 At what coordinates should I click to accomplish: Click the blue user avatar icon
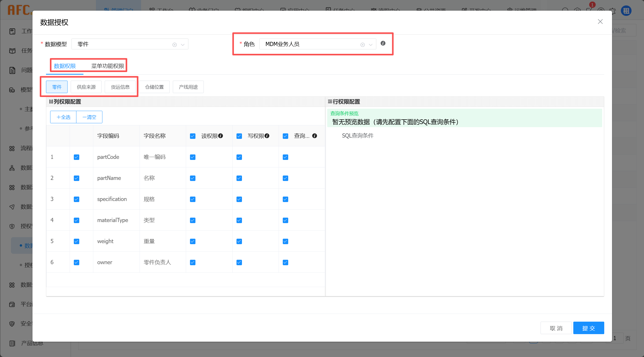pos(626,11)
